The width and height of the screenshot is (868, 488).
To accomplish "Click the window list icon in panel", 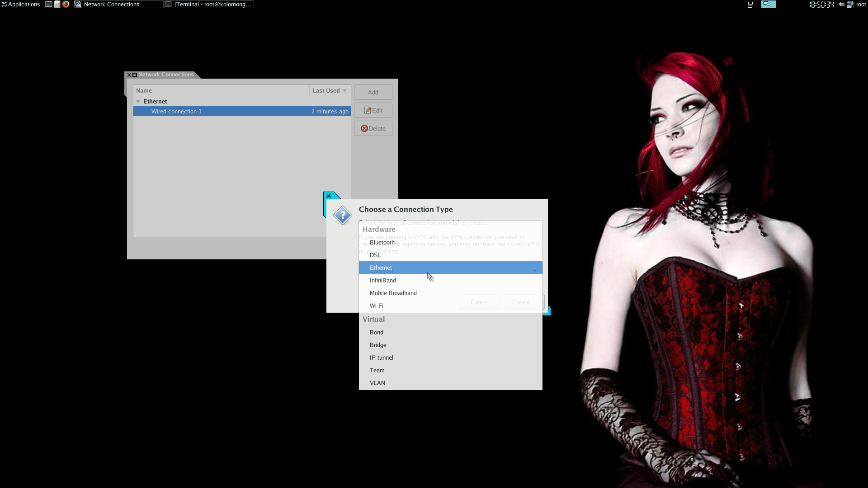I will pyautogui.click(x=750, y=5).
